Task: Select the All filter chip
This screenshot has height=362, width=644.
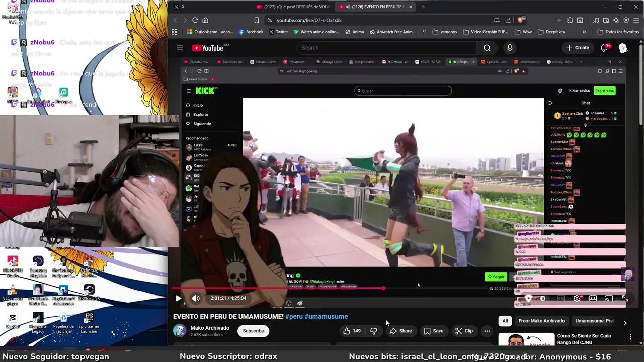Action: [x=505, y=321]
